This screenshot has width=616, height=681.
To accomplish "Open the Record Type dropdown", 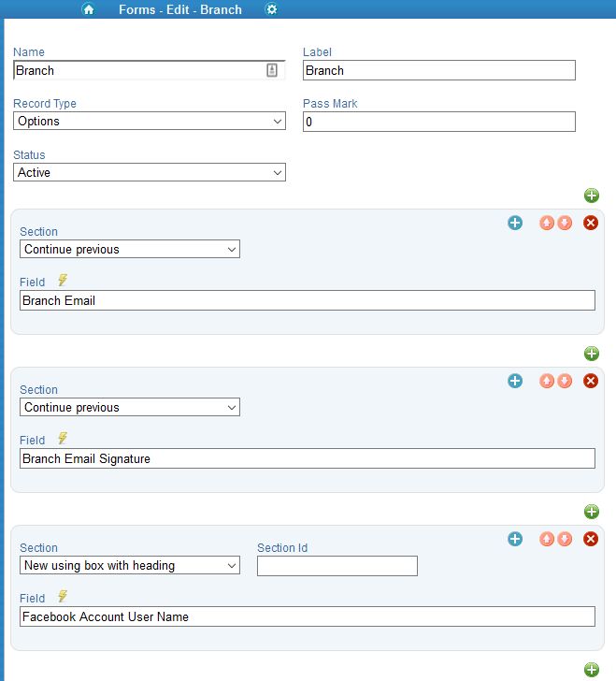I will (150, 122).
